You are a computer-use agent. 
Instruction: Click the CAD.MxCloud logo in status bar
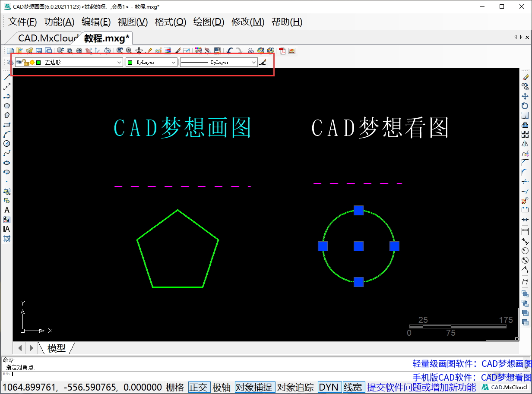(x=505, y=387)
